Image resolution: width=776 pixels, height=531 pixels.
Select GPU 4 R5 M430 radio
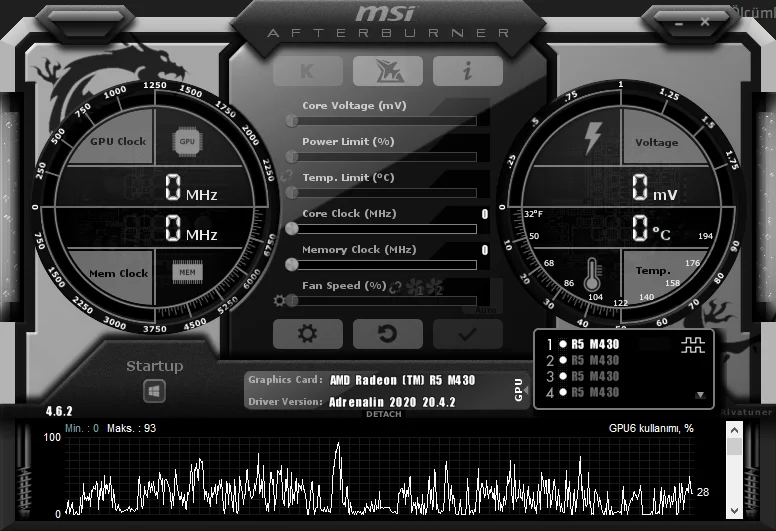[x=563, y=392]
